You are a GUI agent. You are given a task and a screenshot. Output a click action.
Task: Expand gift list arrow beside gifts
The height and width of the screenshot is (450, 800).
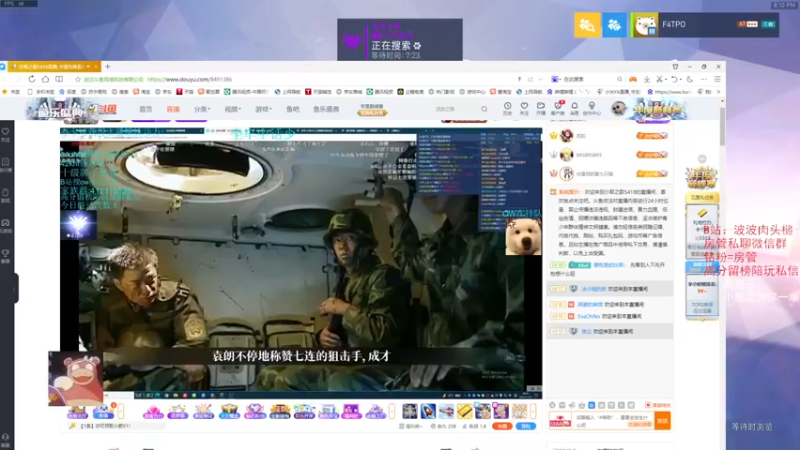tap(533, 411)
